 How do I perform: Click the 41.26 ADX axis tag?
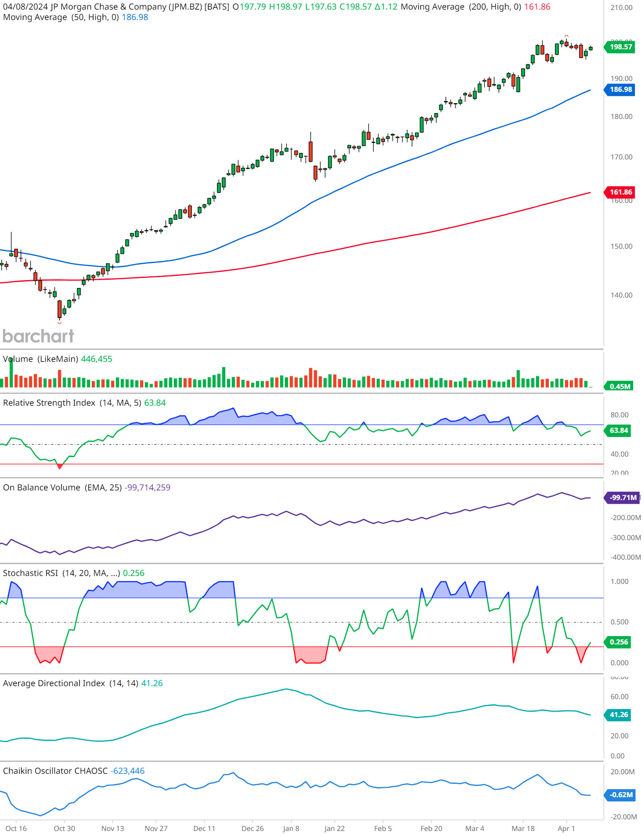[618, 715]
